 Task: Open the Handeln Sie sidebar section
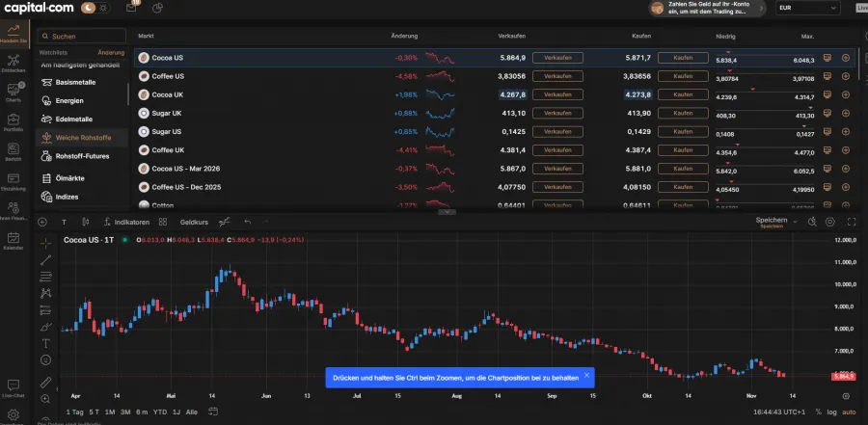pyautogui.click(x=14, y=33)
